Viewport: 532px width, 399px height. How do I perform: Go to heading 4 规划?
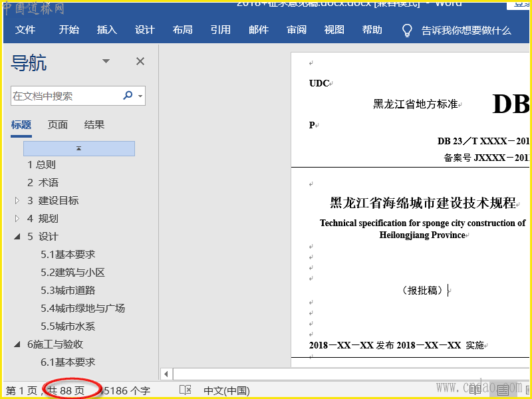coord(43,219)
